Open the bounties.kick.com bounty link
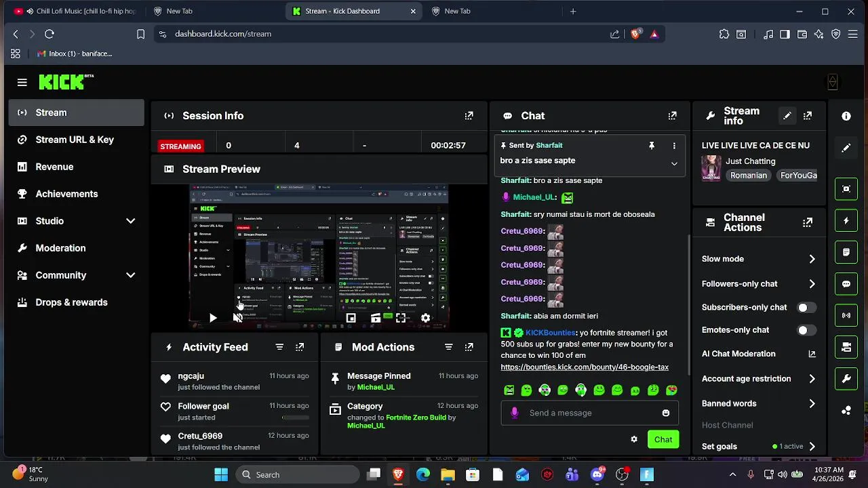The height and width of the screenshot is (488, 868). tap(585, 367)
